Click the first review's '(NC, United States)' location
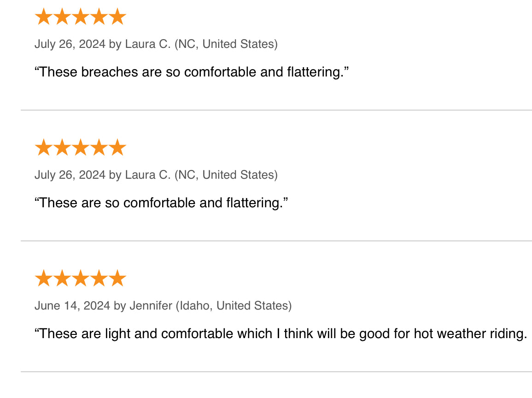This screenshot has width=532, height=398. pyautogui.click(x=226, y=44)
